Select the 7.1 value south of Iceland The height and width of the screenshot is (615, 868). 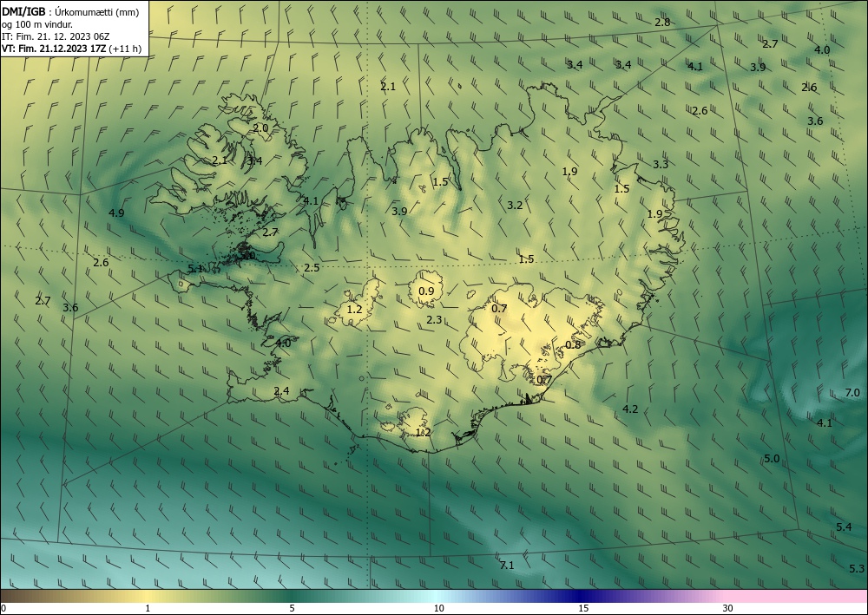(x=507, y=566)
